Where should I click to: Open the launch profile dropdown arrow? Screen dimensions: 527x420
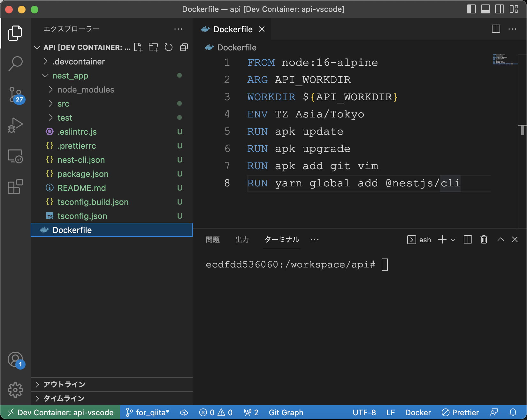coord(453,240)
